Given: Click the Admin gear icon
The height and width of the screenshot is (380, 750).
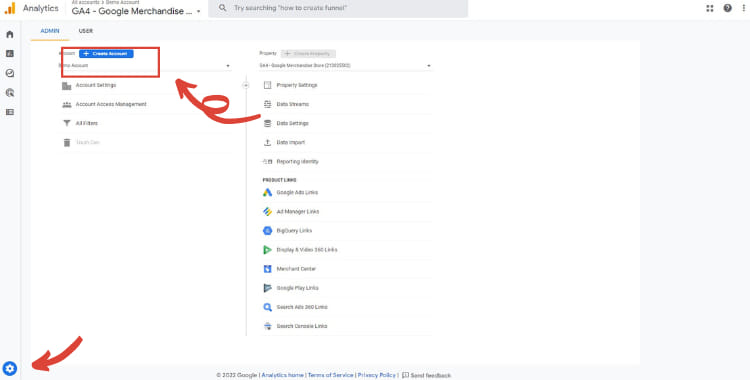Looking at the screenshot, I should pyautogui.click(x=10, y=369).
